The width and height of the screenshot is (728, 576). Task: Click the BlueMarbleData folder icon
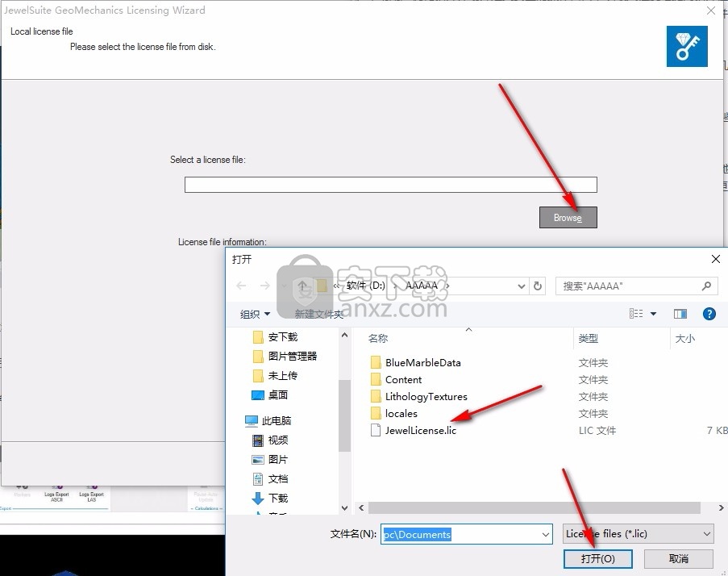376,363
